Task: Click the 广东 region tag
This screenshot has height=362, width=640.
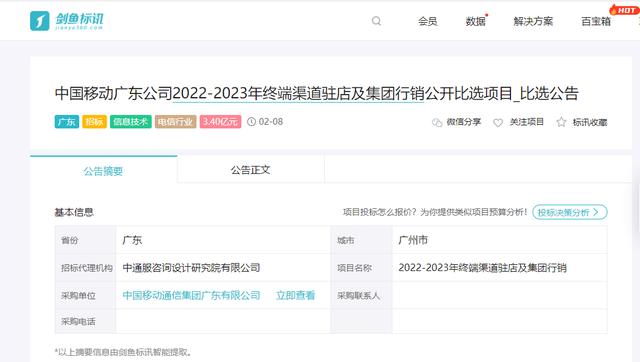Action: [x=67, y=122]
